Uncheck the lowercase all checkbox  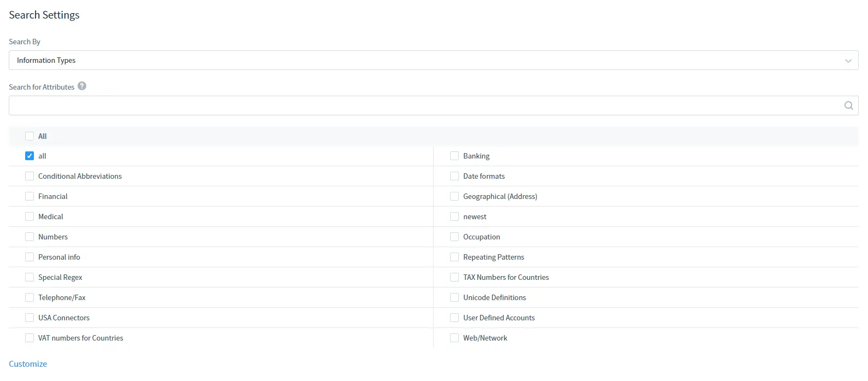point(29,156)
